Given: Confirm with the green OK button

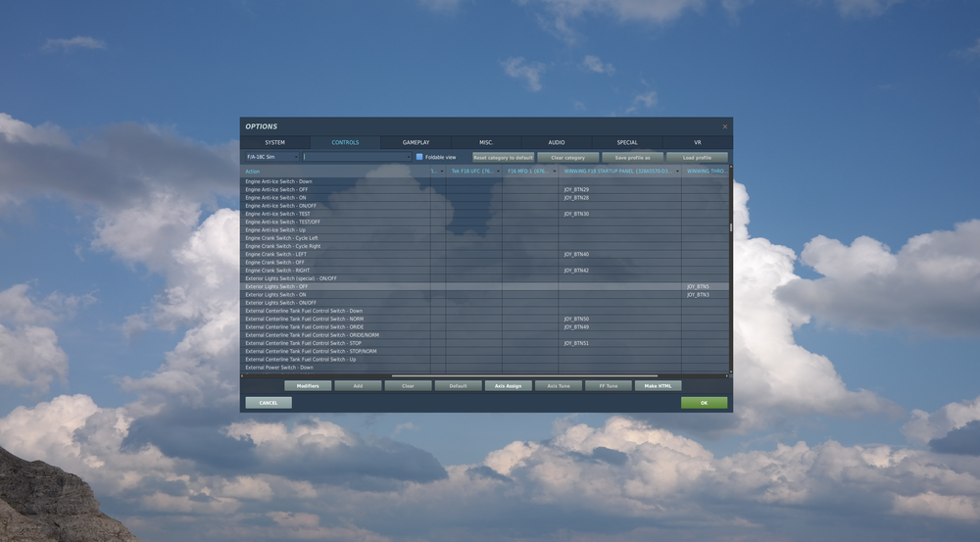Looking at the screenshot, I should pos(705,403).
